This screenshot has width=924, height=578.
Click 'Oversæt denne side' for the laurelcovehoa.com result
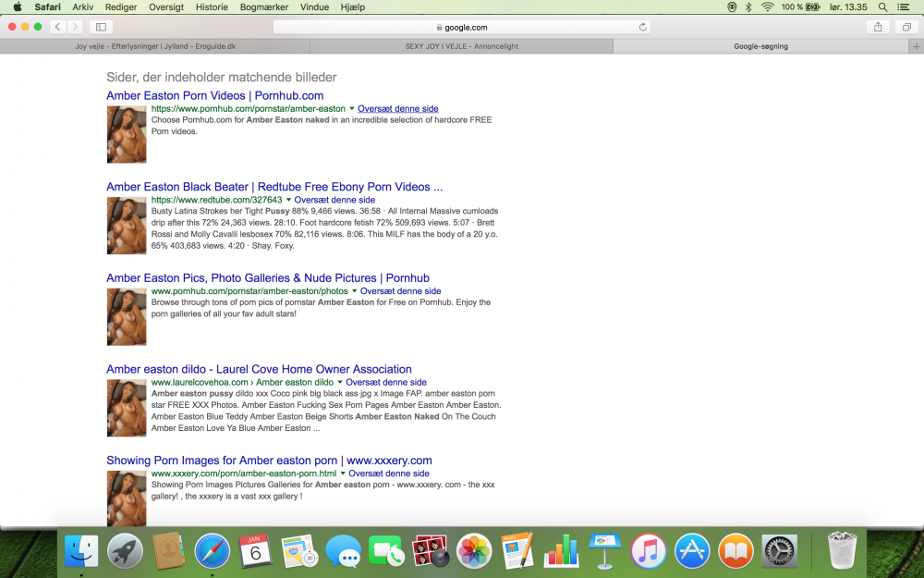coord(386,382)
